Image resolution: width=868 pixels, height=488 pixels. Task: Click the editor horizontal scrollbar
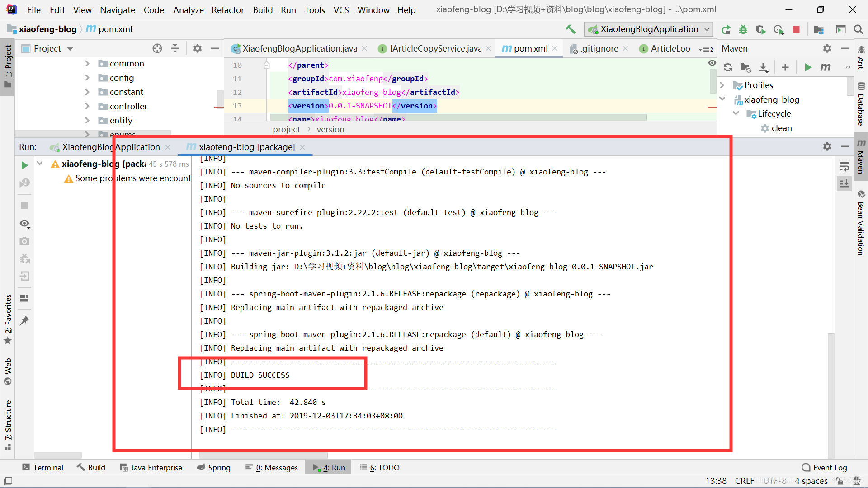[458, 117]
